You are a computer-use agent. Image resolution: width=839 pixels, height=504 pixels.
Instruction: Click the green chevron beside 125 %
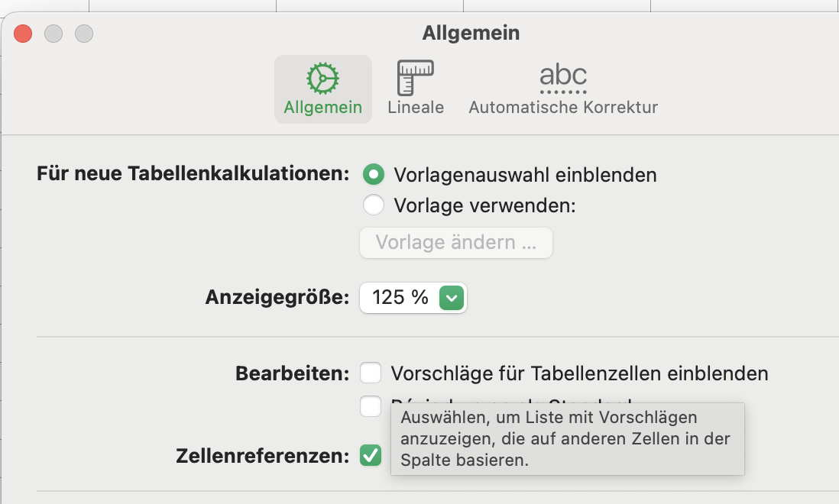tap(452, 298)
